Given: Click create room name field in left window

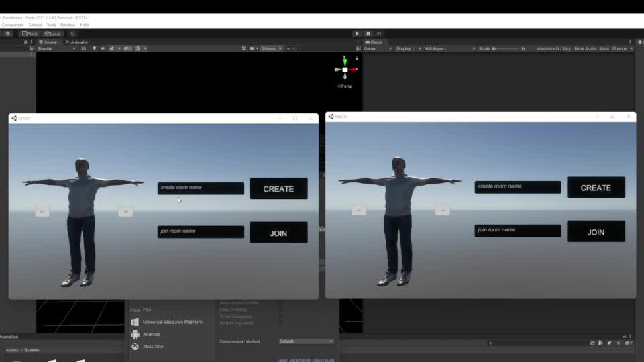Looking at the screenshot, I should point(201,188).
